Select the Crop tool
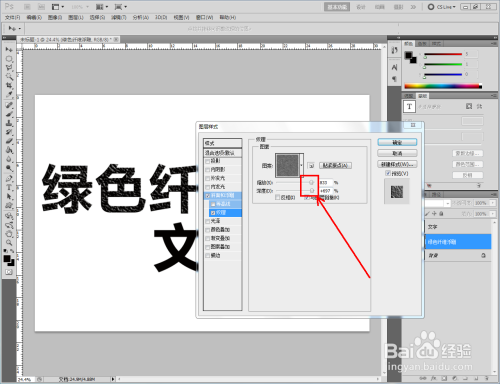Viewport: 500px width, 384px height. tap(9, 86)
